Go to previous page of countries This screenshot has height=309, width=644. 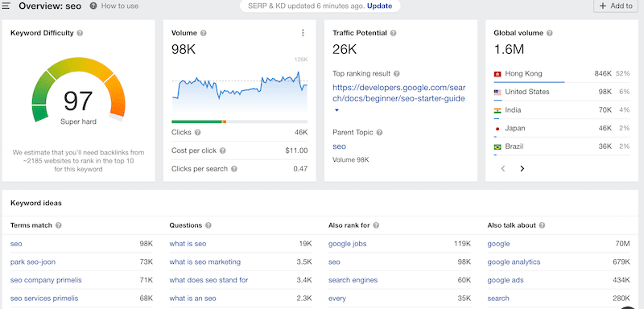point(503,169)
